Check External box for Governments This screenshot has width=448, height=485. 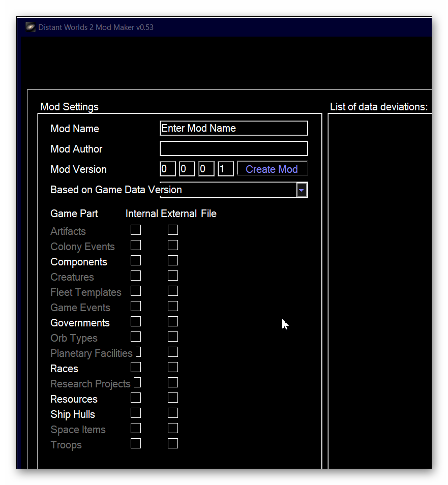pyautogui.click(x=173, y=321)
